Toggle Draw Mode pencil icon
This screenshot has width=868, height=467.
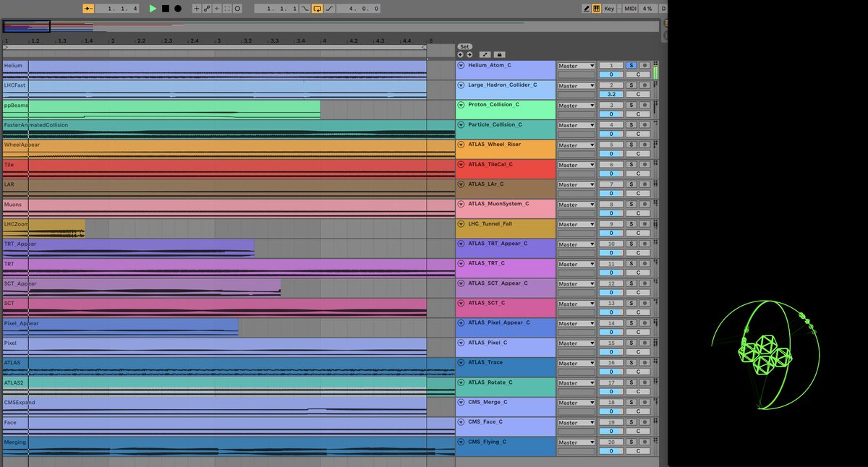pyautogui.click(x=587, y=9)
